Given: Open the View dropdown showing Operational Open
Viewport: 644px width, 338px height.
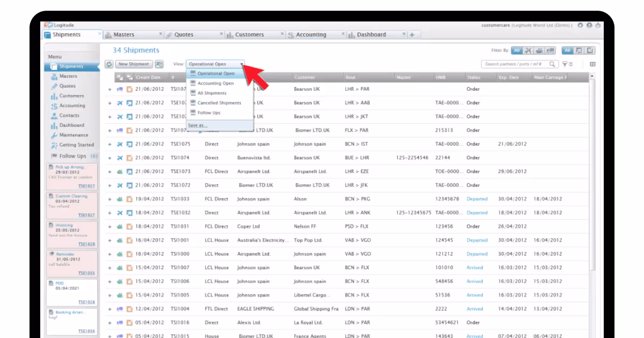Looking at the screenshot, I should click(x=216, y=64).
